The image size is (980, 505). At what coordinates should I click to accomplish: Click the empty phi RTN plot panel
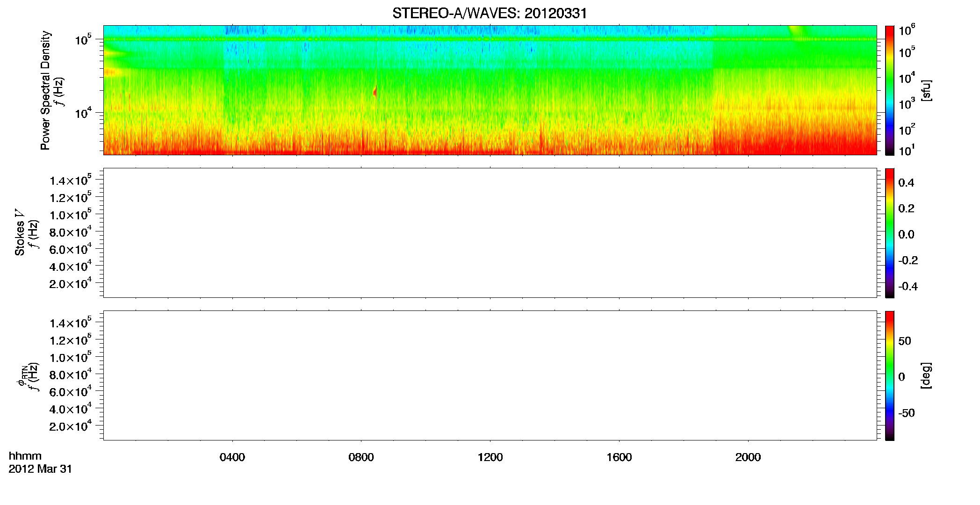490,375
